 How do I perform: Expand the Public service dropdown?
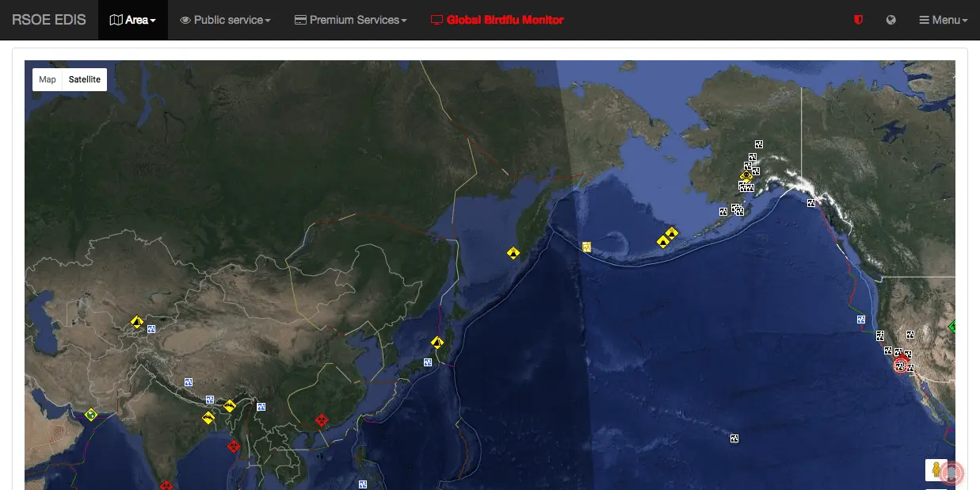225,20
